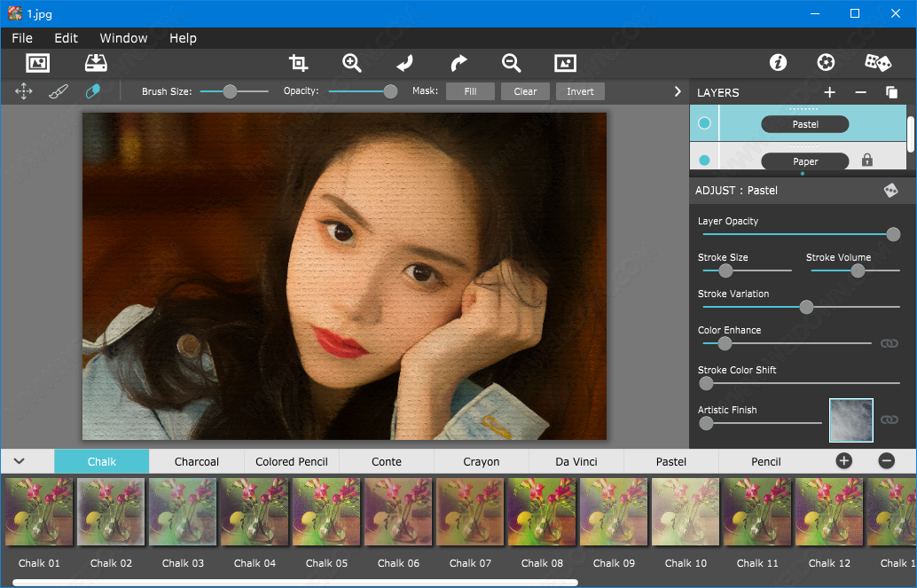Select the crop tool
This screenshot has height=588, width=917.
[298, 63]
